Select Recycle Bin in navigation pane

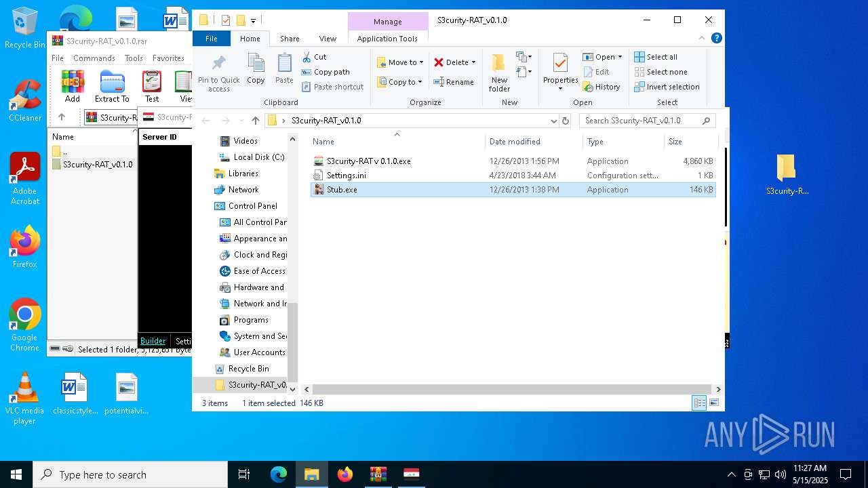pyautogui.click(x=241, y=369)
